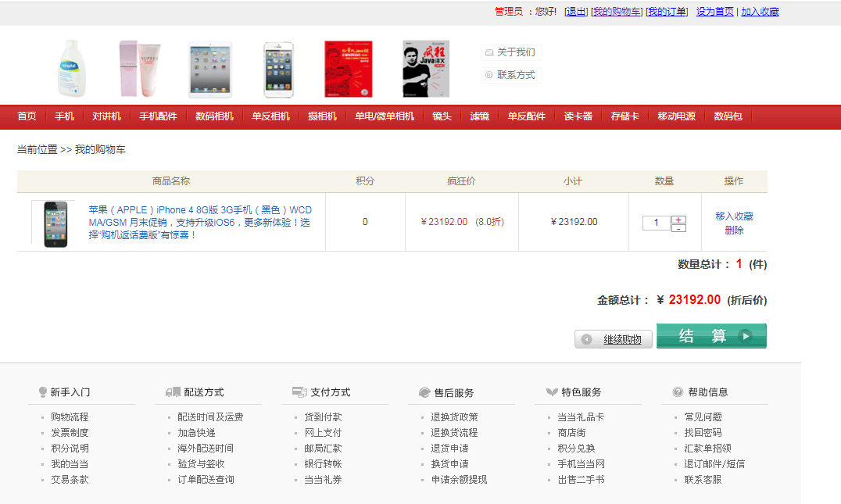This screenshot has width=841, height=504.
Task: Open 积分说明 footer link
Action: pyautogui.click(x=70, y=448)
